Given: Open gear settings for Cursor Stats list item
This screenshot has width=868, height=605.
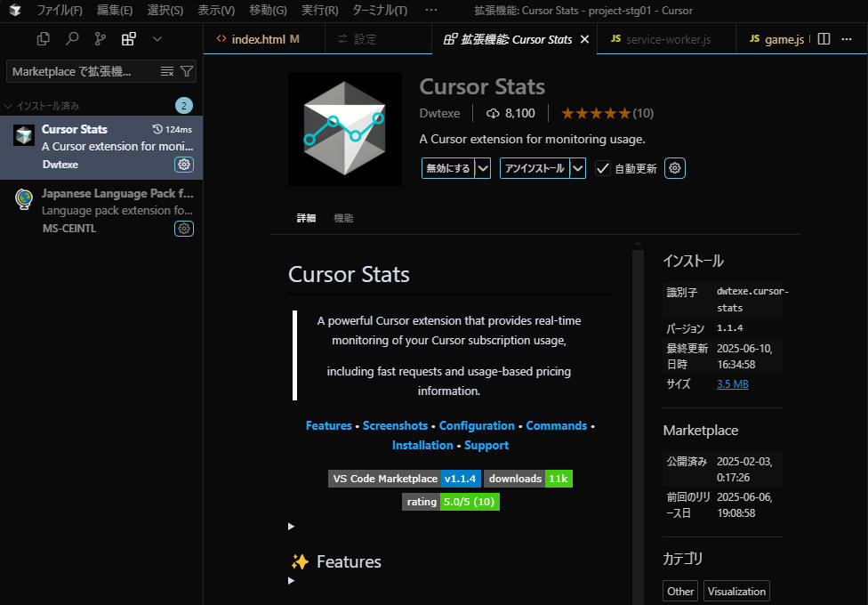Looking at the screenshot, I should 184,165.
